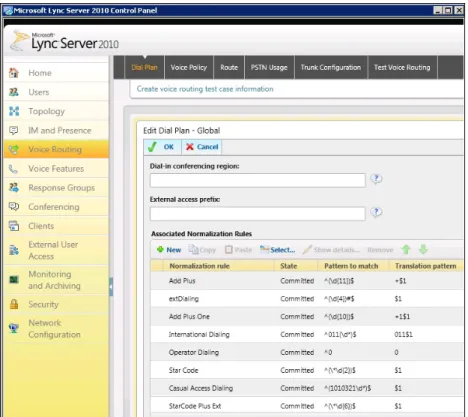The image size is (468, 417).
Task: Click the External access prefix field
Action: [x=258, y=214]
